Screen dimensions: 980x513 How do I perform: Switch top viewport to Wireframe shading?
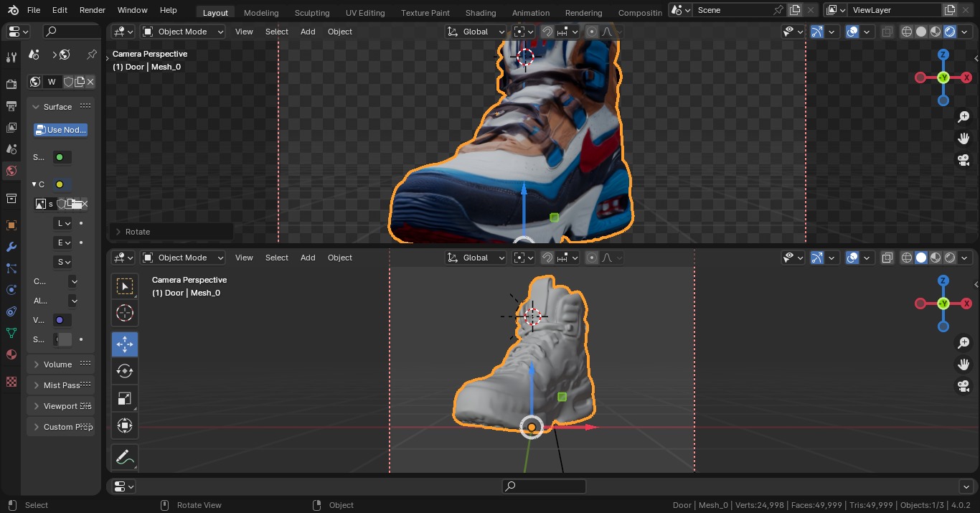907,32
